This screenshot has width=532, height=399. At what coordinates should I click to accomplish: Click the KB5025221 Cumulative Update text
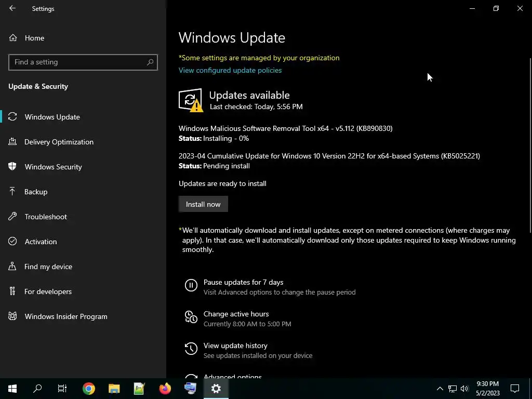(x=329, y=156)
